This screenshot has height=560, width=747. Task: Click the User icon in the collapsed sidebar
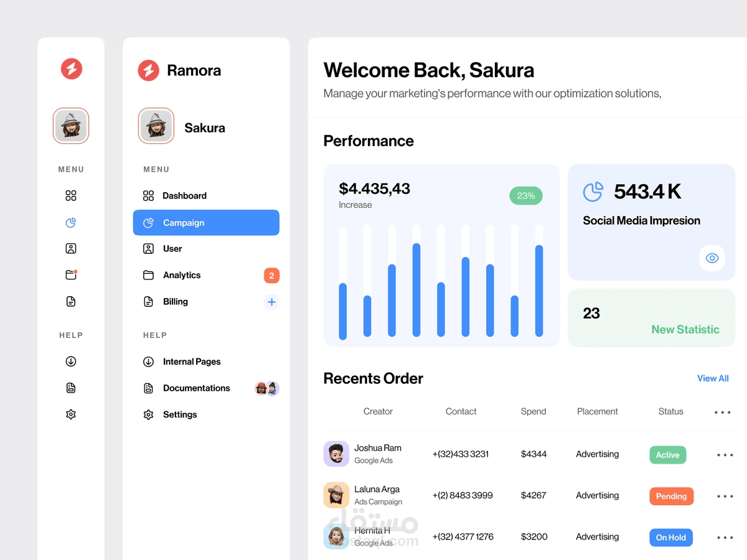71,248
